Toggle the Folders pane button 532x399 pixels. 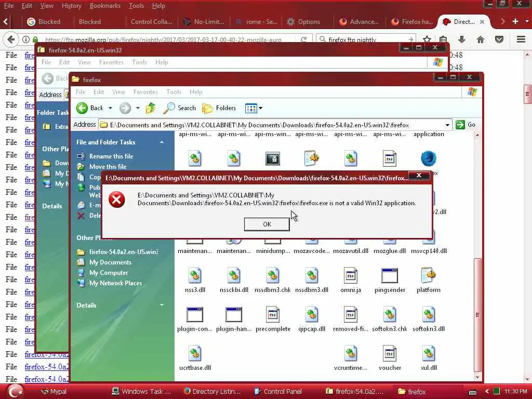219,108
